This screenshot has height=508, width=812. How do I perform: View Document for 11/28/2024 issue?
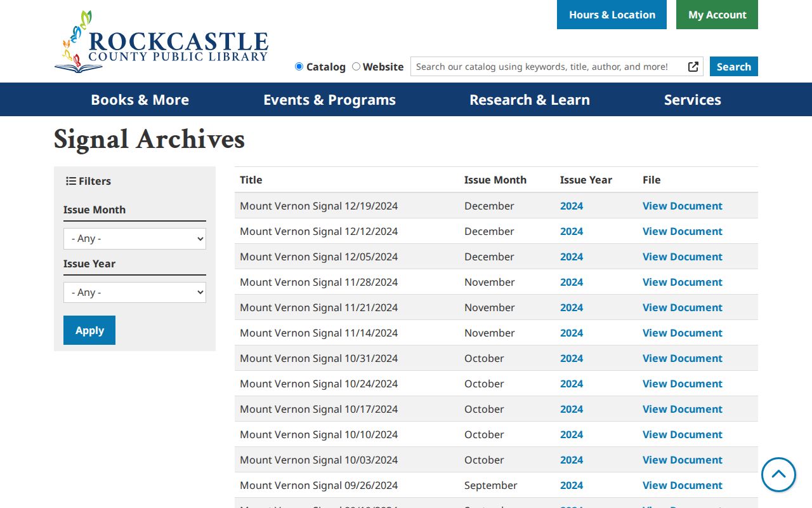tap(683, 282)
